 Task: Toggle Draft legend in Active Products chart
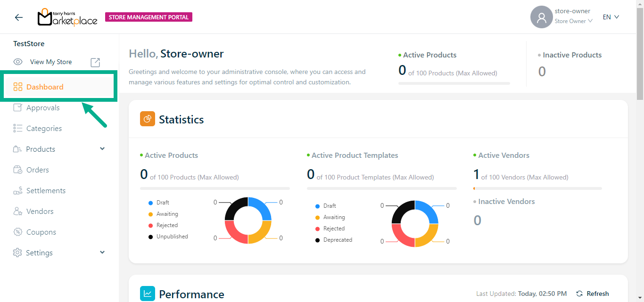pos(162,203)
